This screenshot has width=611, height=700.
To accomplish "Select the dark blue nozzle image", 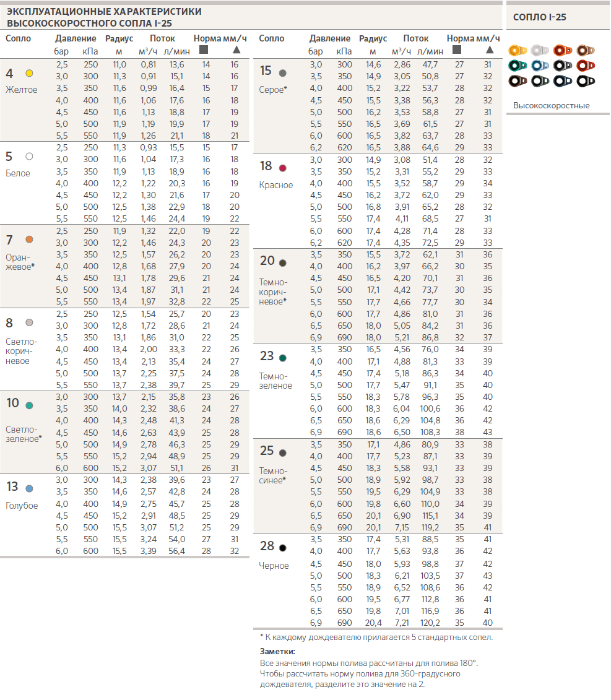I will click(563, 81).
